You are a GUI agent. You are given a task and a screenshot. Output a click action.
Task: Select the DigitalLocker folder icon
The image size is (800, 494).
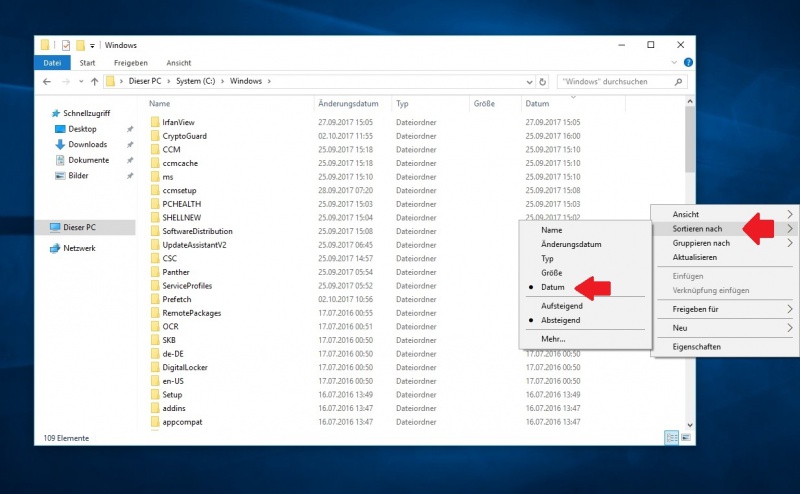pos(155,367)
